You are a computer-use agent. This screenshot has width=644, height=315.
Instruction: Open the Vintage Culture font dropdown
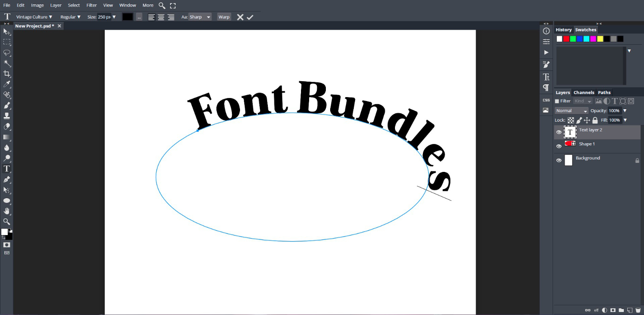[34, 17]
